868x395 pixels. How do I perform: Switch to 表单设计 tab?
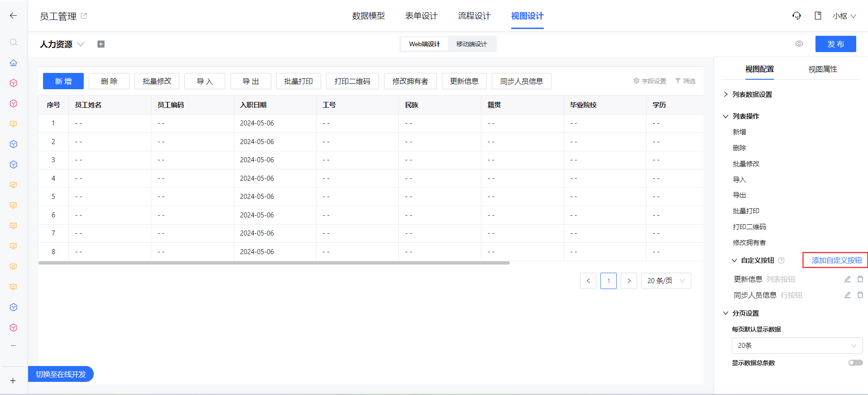click(422, 16)
